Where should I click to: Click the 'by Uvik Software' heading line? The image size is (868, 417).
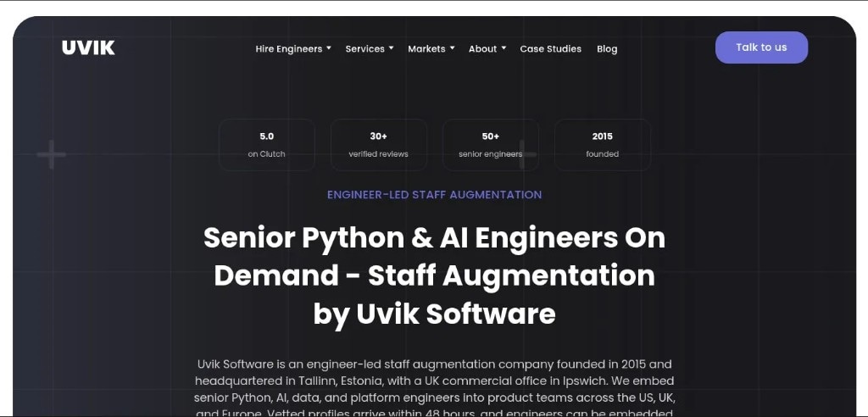click(x=434, y=314)
